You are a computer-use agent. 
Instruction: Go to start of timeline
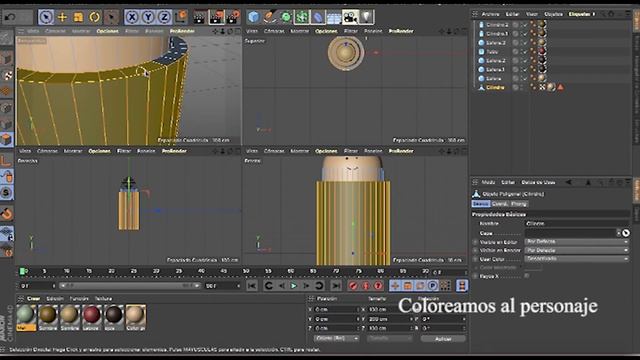[252, 286]
